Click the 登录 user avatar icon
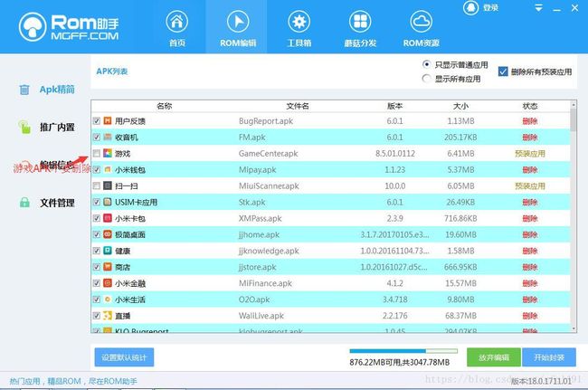588x390 pixels. click(470, 7)
